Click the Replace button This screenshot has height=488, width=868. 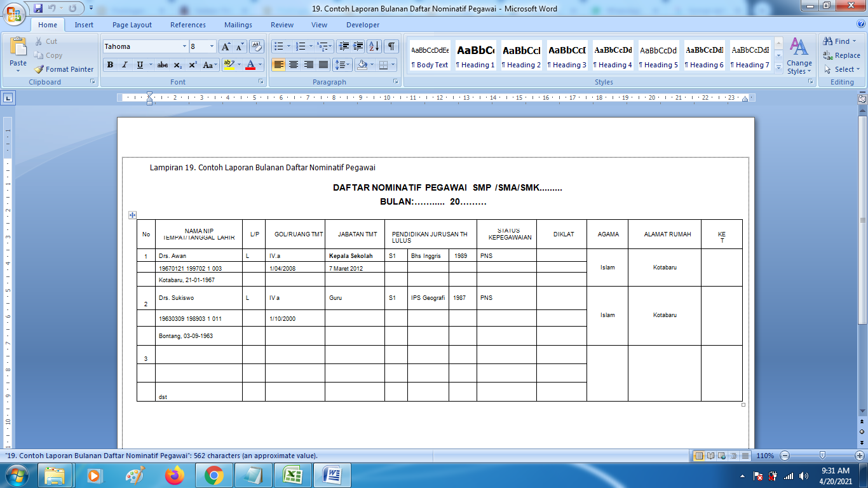point(841,55)
